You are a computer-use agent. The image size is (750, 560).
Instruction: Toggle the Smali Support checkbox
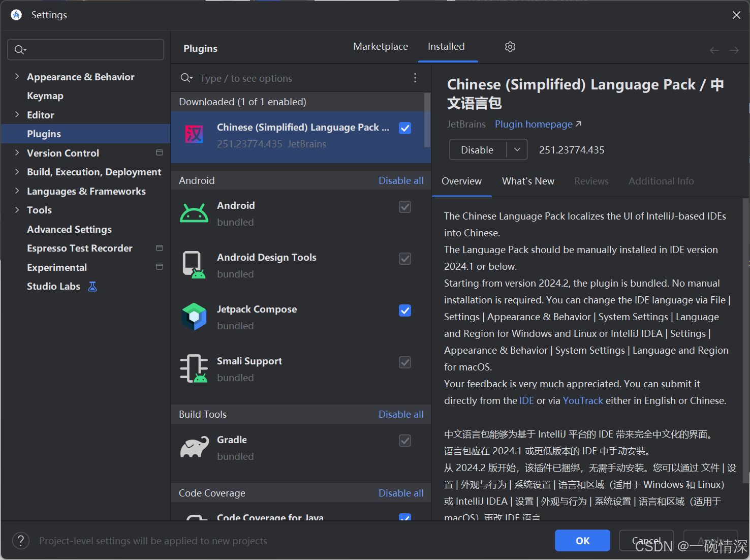pos(405,362)
